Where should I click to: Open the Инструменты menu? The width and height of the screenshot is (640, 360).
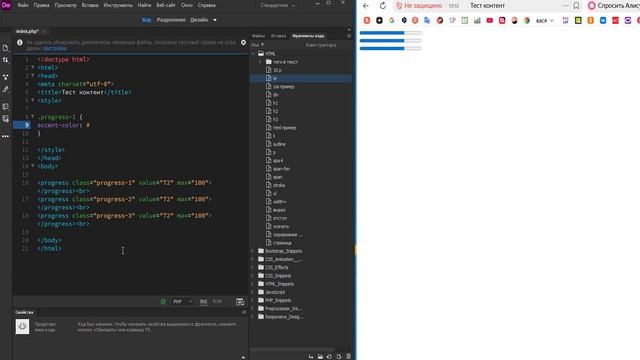tap(118, 5)
